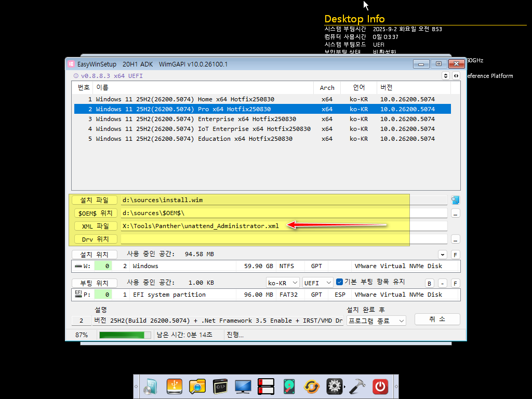Open the blue monitor display icon
Screen dimensions: 532x399
point(243,386)
